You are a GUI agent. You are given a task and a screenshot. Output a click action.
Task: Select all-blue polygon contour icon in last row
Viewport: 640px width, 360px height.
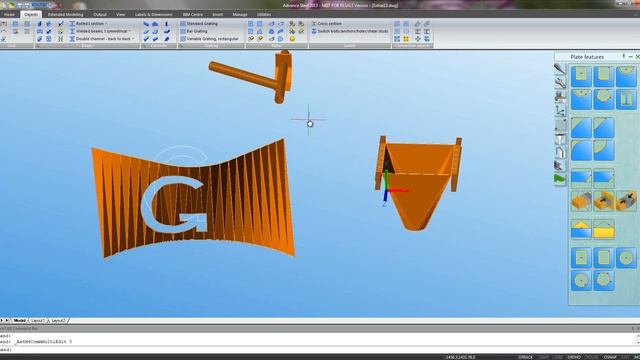(604, 280)
